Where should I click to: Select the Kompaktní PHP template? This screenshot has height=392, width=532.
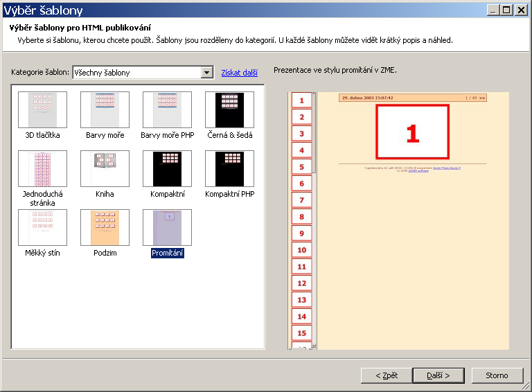click(x=229, y=169)
